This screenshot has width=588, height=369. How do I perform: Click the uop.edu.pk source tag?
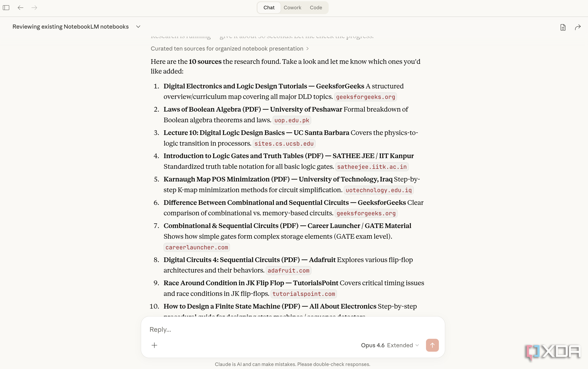click(292, 120)
